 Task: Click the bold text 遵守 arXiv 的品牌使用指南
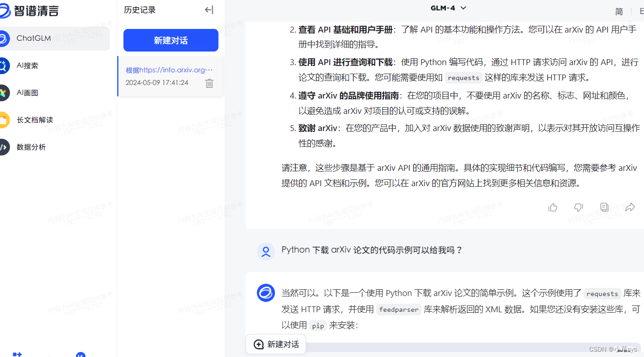(x=348, y=95)
